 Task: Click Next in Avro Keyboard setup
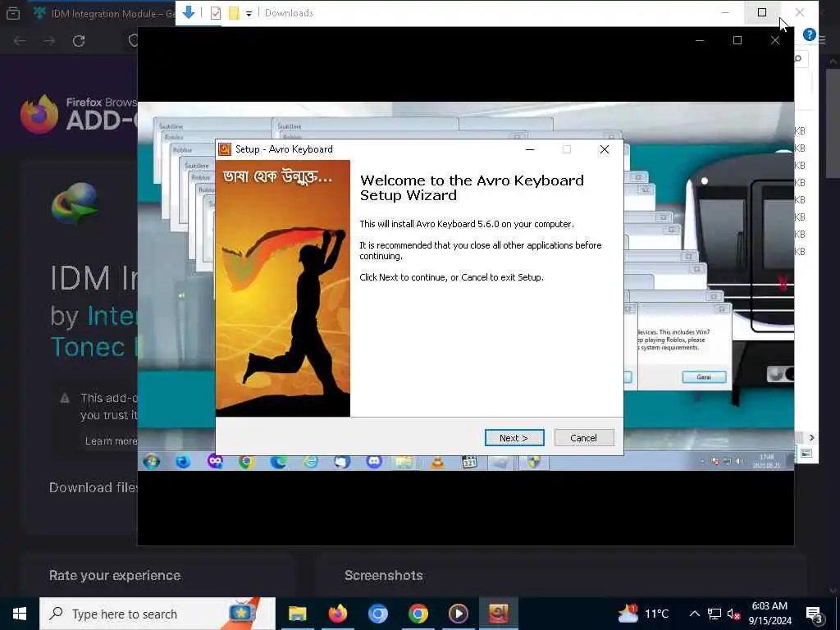pos(514,438)
